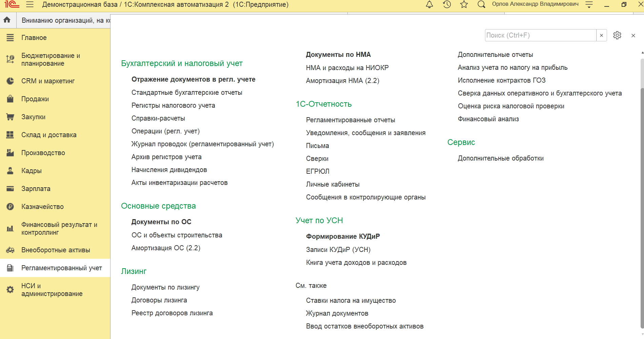The image size is (644, 339).
Task: Click the Казначейство ruble icon
Action: click(x=10, y=207)
